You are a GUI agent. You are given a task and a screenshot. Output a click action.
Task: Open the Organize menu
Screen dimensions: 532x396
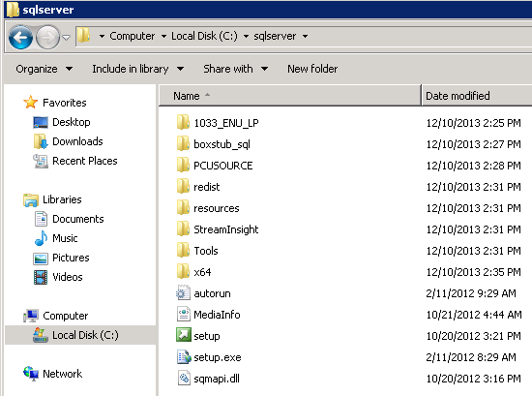pos(44,69)
